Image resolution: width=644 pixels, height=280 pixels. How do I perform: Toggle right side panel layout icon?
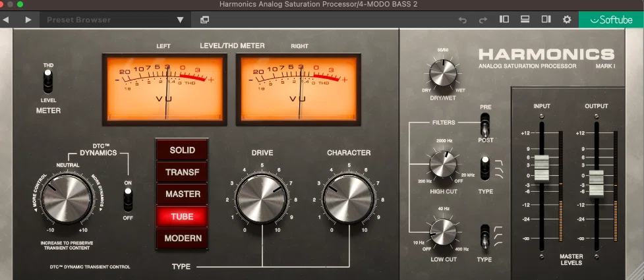[x=546, y=19]
